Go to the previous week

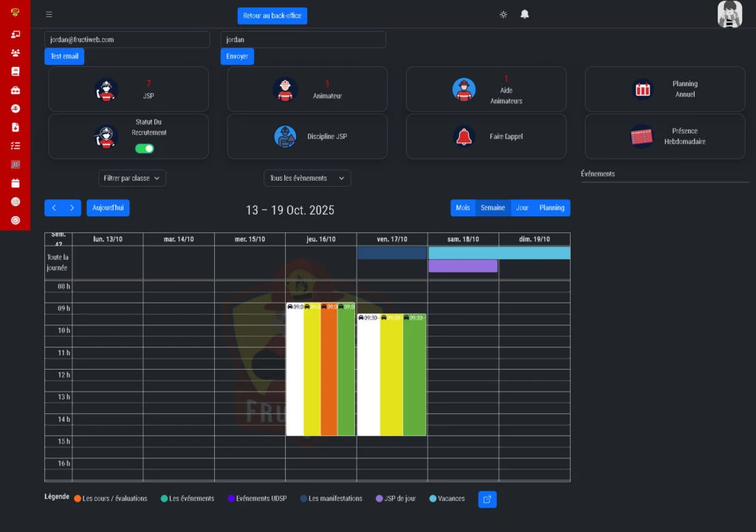coord(54,207)
